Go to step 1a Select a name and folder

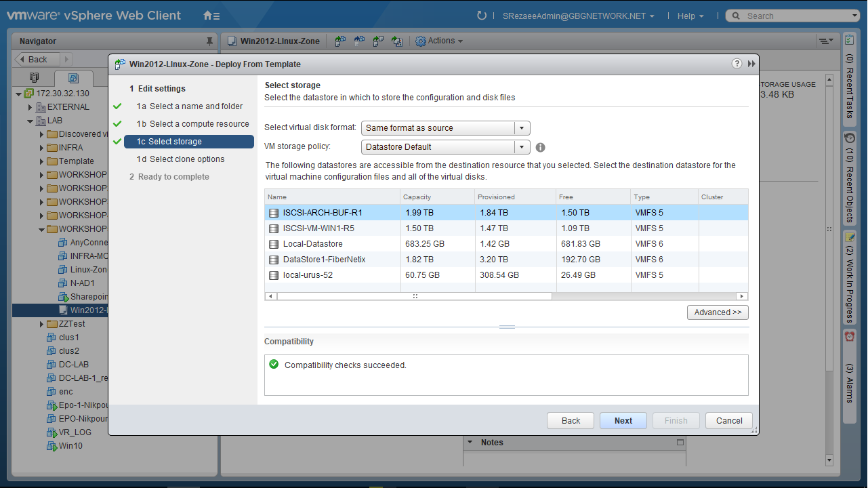point(189,106)
